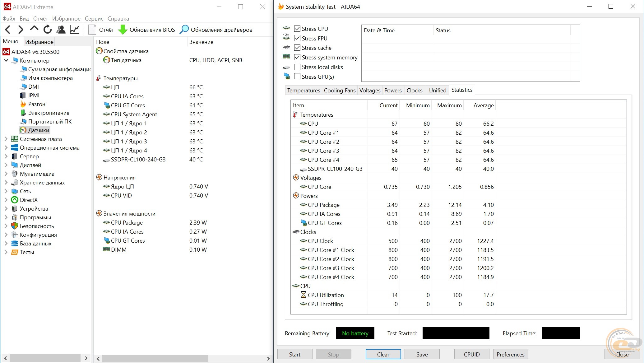The image size is (644, 363).
Task: Click the graph chart icon in toolbar
Action: point(74,30)
